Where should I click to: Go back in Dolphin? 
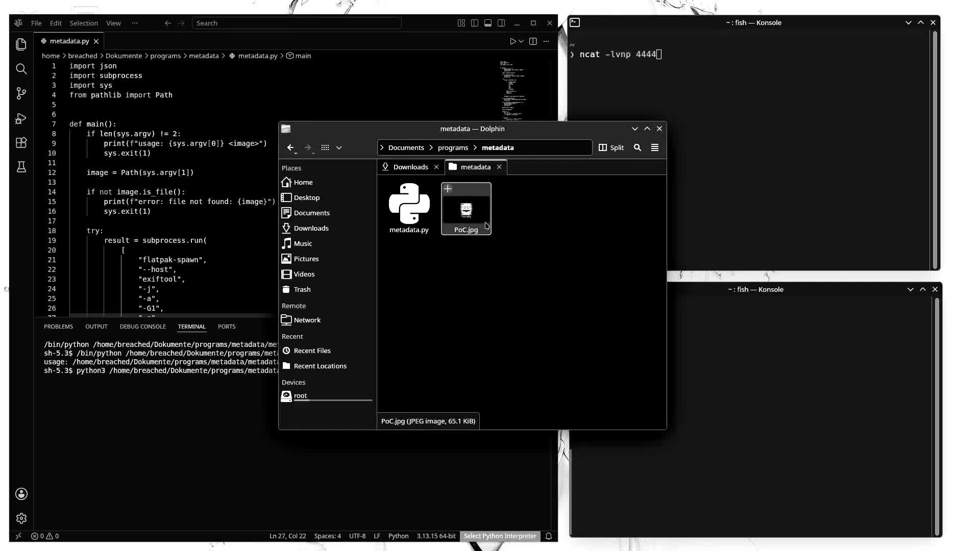(x=290, y=147)
